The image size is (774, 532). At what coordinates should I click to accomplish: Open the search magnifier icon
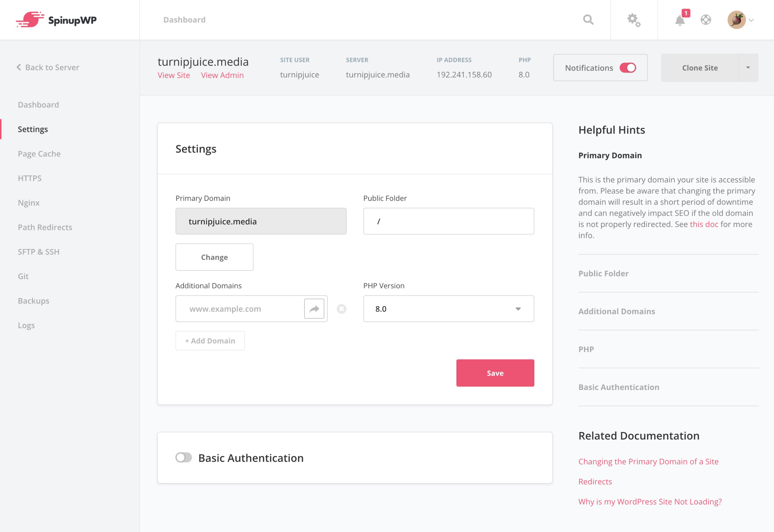point(588,20)
